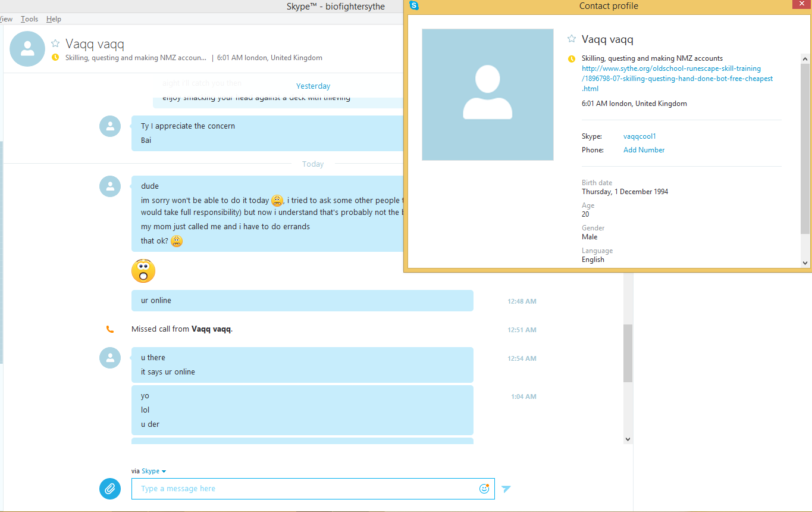Click the away status clock icon in chat header
This screenshot has width=812, height=512.
pyautogui.click(x=55, y=58)
